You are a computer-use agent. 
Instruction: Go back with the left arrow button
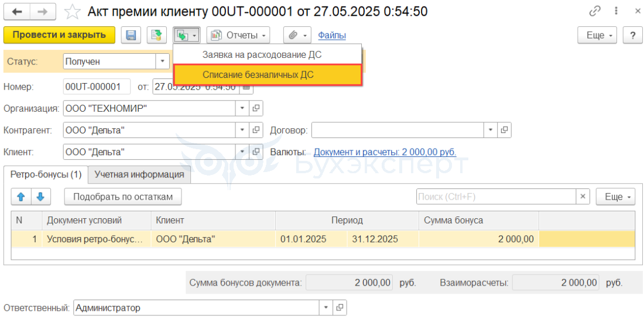click(x=17, y=12)
